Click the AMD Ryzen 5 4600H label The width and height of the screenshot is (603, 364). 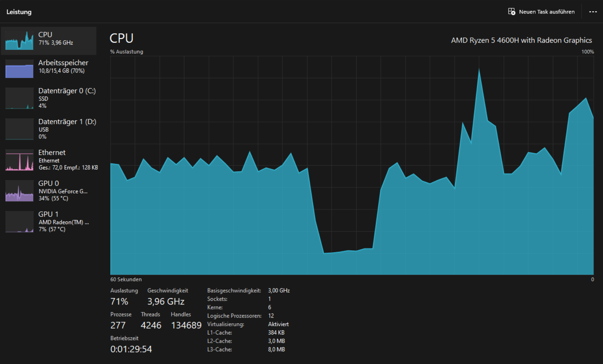tap(522, 40)
